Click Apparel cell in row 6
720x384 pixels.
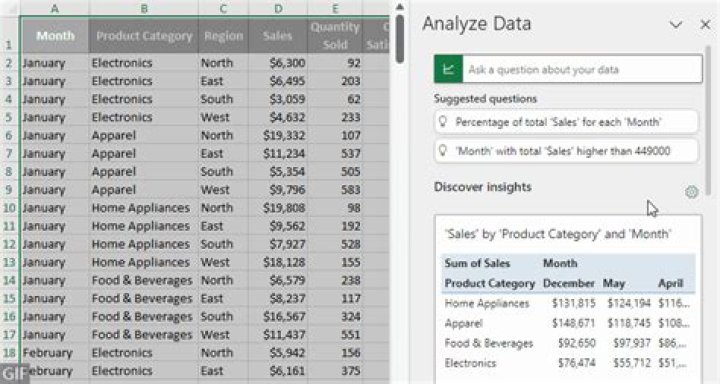click(x=144, y=135)
